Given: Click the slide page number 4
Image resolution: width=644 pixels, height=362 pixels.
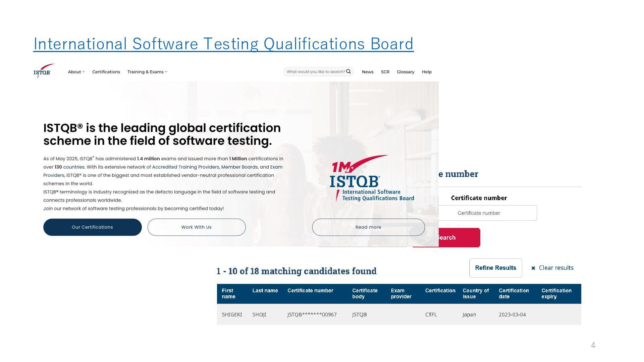Looking at the screenshot, I should tap(593, 345).
